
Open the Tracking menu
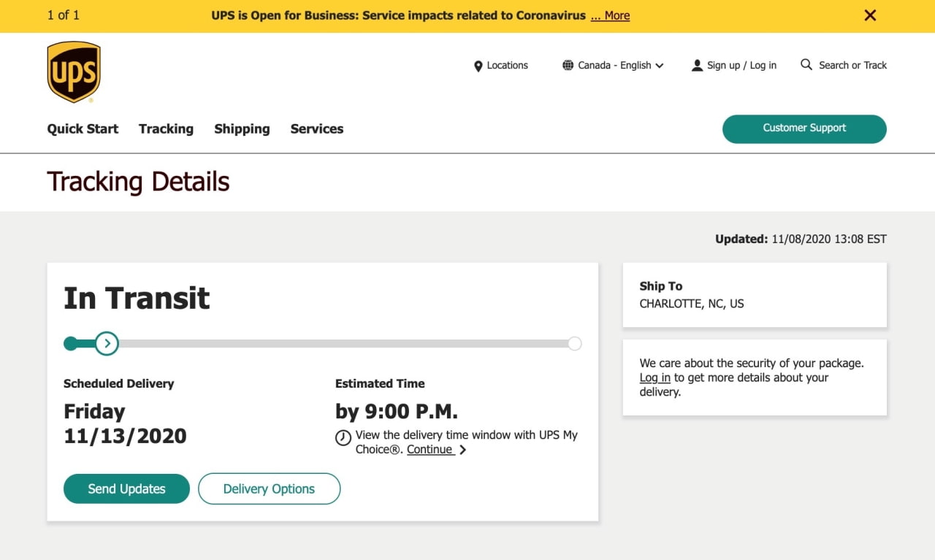[x=166, y=129]
